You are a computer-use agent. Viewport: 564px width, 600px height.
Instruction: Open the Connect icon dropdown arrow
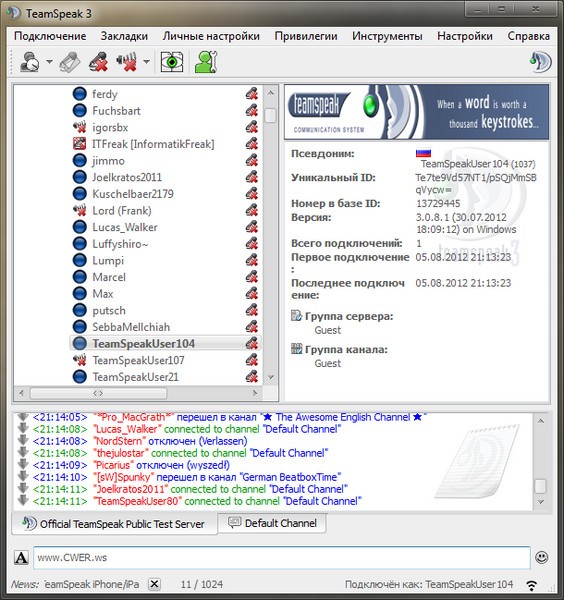[x=49, y=61]
